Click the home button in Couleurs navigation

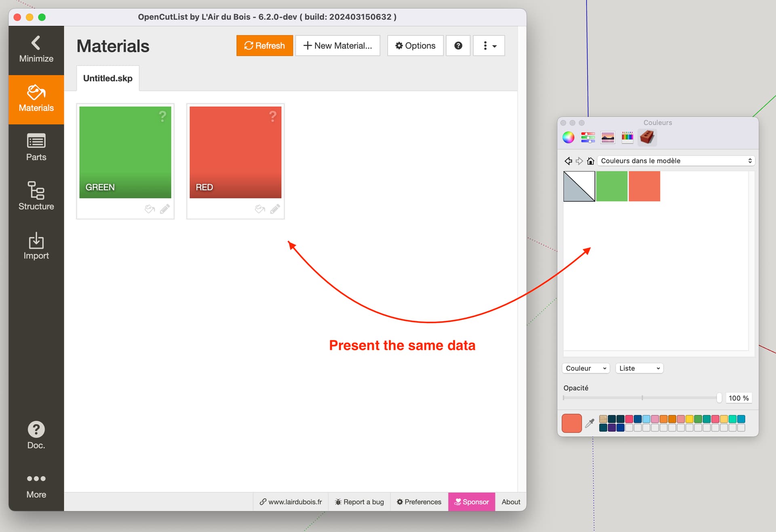tap(590, 160)
